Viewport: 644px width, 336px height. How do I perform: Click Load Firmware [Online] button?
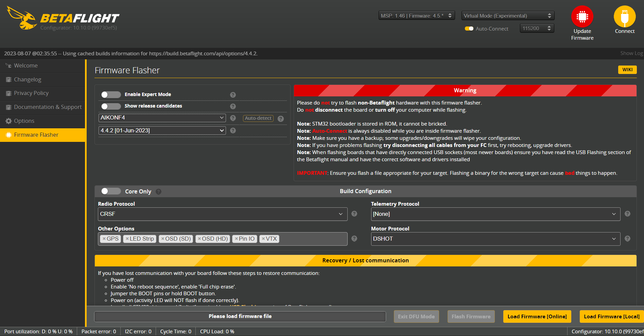(x=537, y=317)
